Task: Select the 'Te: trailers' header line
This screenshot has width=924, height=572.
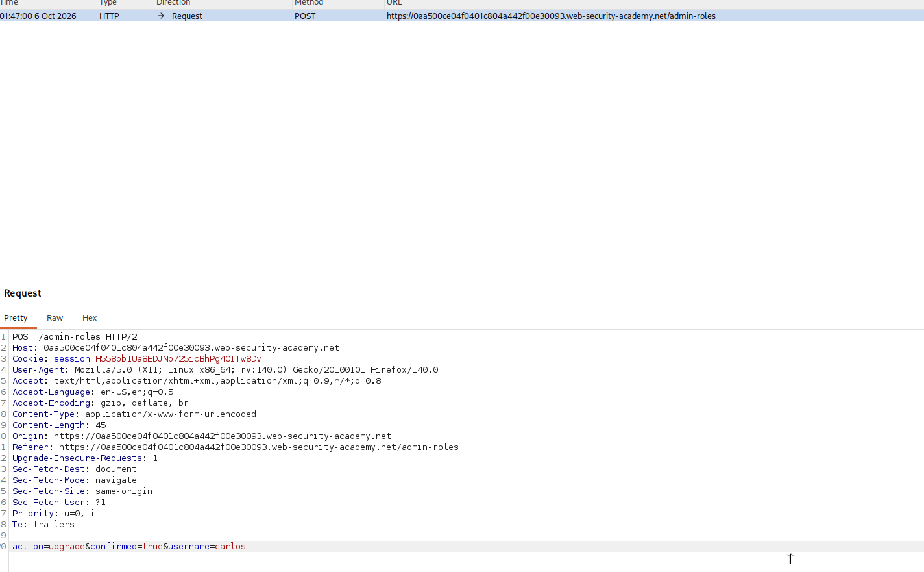Action: 43,525
